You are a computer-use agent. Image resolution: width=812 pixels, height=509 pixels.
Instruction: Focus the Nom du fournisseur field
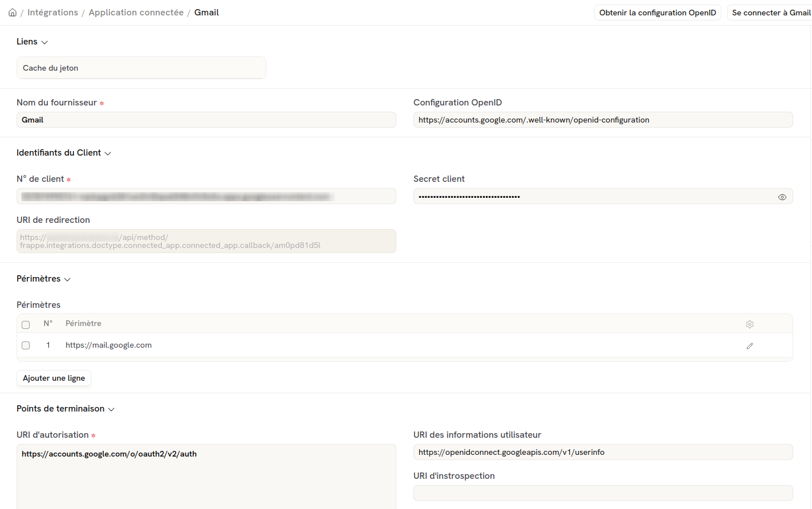(206, 120)
